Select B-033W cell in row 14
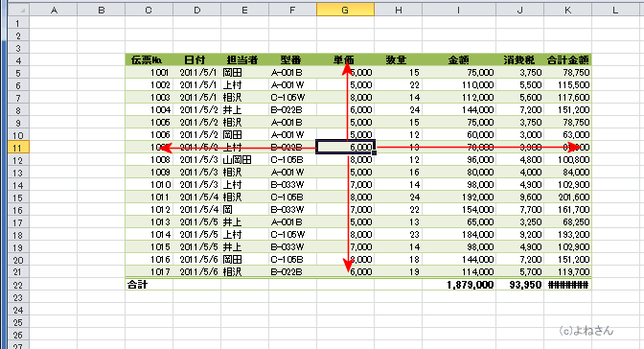 292,185
